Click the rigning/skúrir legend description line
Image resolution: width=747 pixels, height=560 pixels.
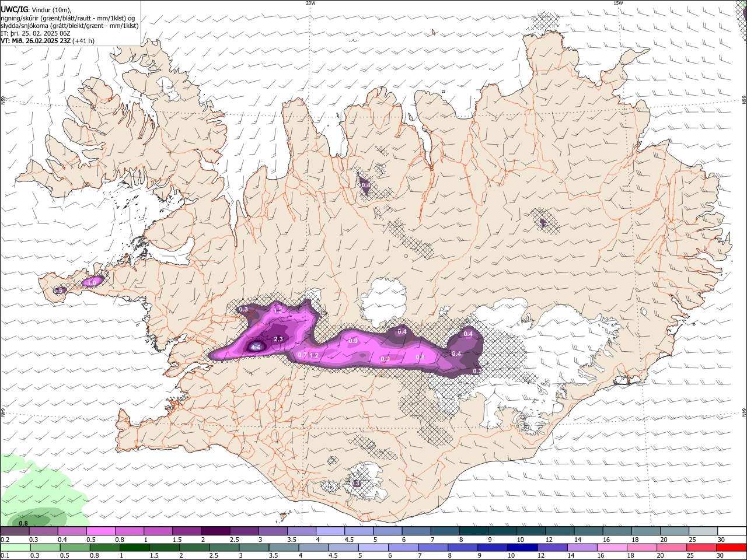tap(68, 18)
